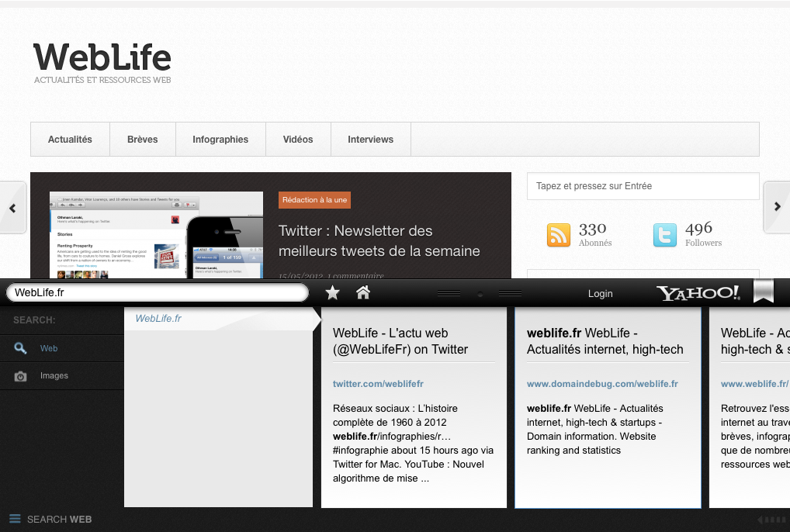The image size is (790, 532).
Task: Open the Interviews tab
Action: click(x=370, y=140)
